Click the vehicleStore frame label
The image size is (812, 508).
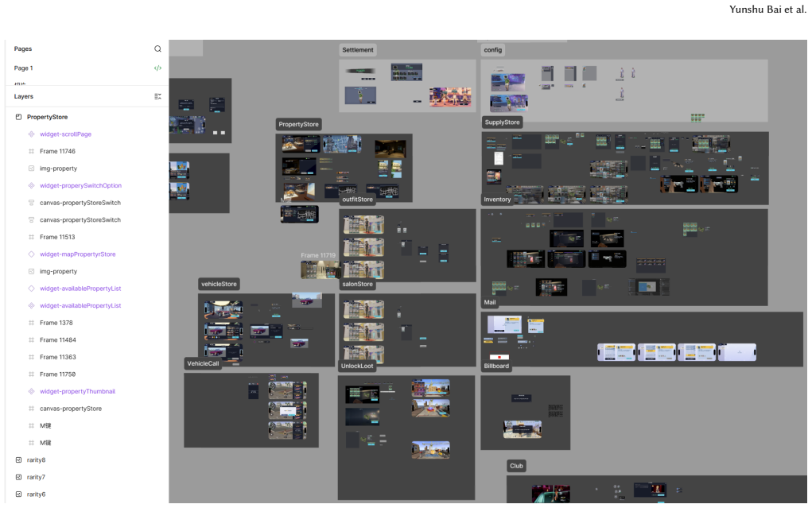(x=219, y=285)
